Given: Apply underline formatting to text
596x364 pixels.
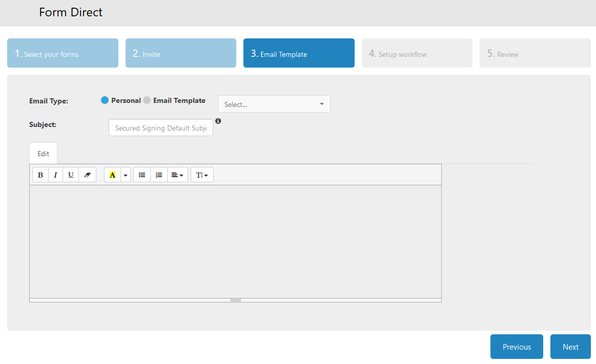Looking at the screenshot, I should pos(71,175).
